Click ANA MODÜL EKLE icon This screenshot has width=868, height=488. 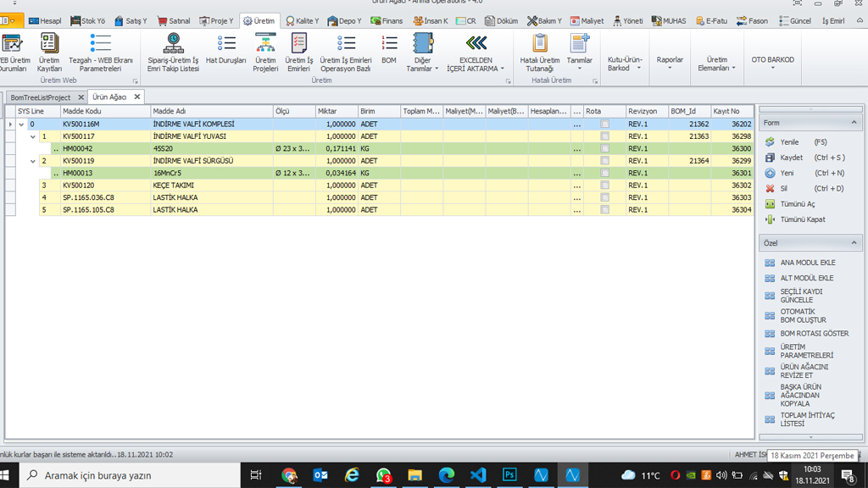click(x=770, y=263)
